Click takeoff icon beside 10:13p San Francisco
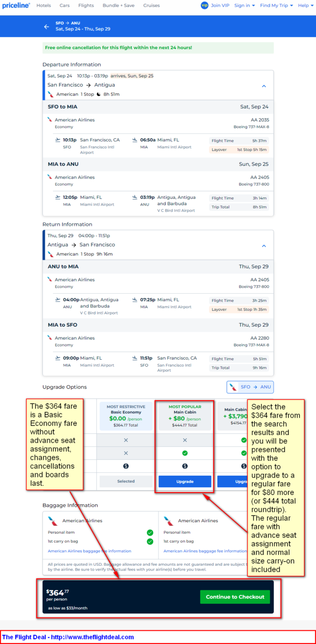Screen dimensions: 316x644 tap(58, 140)
